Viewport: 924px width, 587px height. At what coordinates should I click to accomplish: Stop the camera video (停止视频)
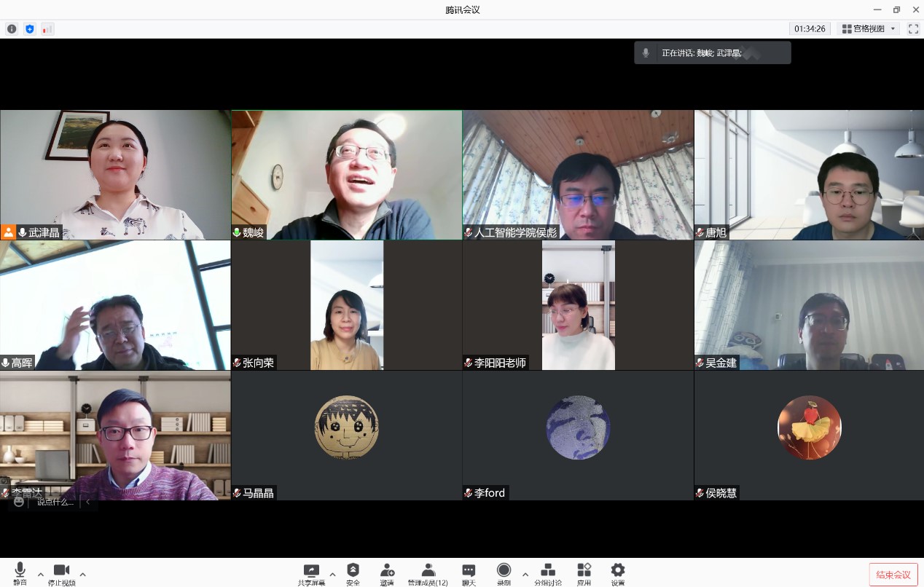(61, 572)
